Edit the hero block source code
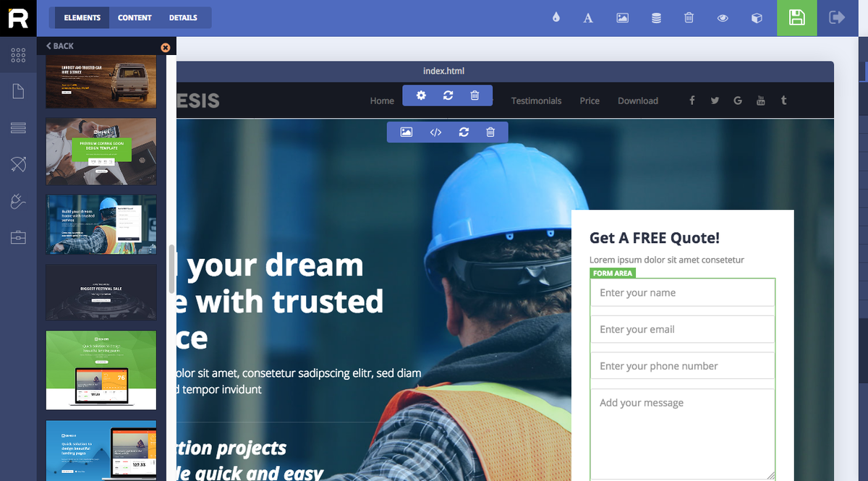868x481 pixels. click(x=435, y=132)
